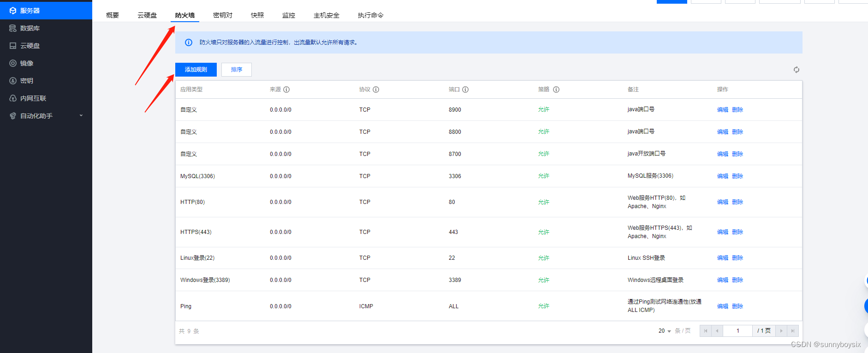Image resolution: width=868 pixels, height=353 pixels.
Task: Open the 快照 tab
Action: click(x=257, y=15)
